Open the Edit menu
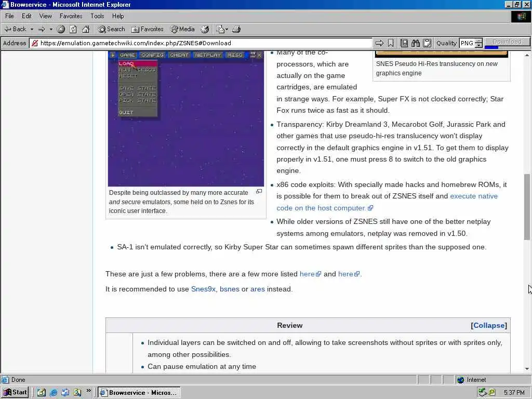 pyautogui.click(x=26, y=16)
